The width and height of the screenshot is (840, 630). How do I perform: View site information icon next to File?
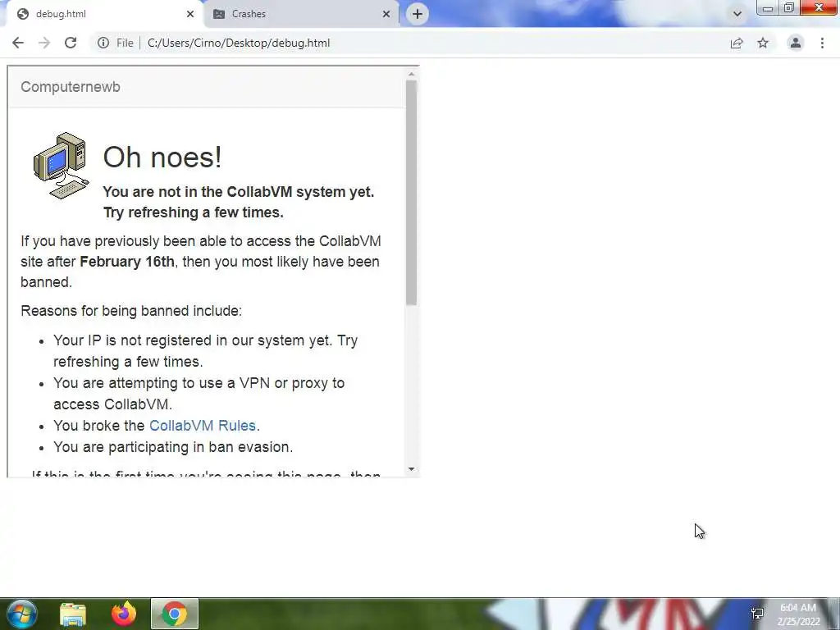pos(103,43)
